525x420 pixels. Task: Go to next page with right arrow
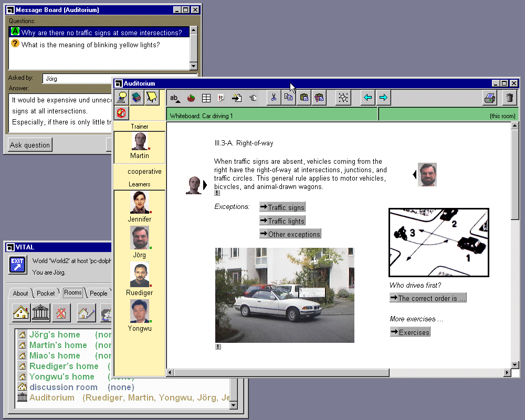click(383, 98)
